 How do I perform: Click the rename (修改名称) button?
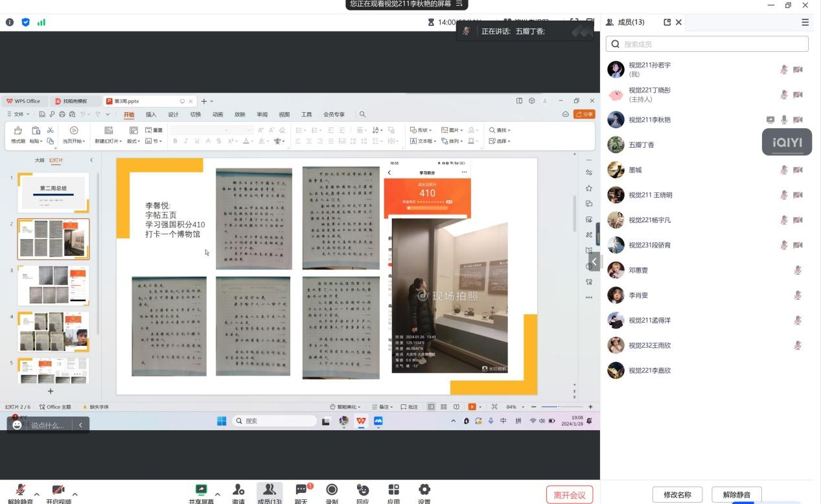[x=677, y=495]
